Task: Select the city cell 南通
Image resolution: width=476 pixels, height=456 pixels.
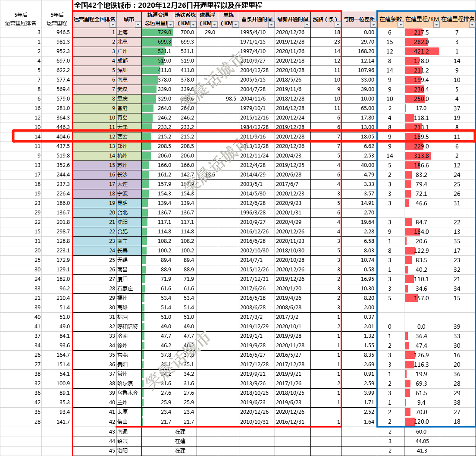Action: [129, 432]
